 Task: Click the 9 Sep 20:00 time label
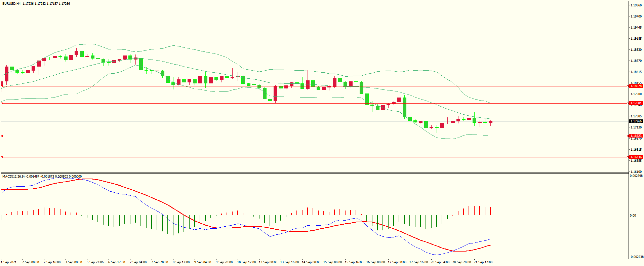coord(224,262)
